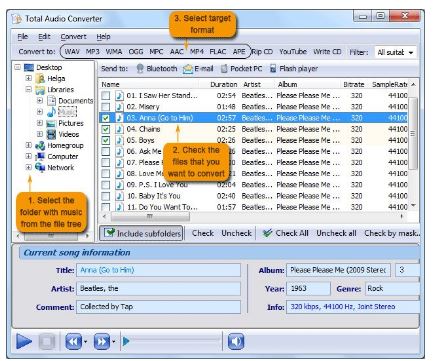Image resolution: width=435 pixels, height=361 pixels.
Task: Expand the Homegroup tree node
Action: click(29, 145)
